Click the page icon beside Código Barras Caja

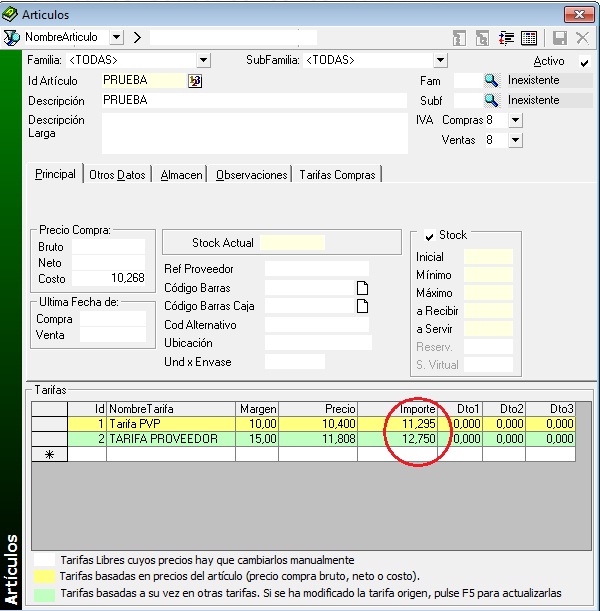pyautogui.click(x=362, y=306)
